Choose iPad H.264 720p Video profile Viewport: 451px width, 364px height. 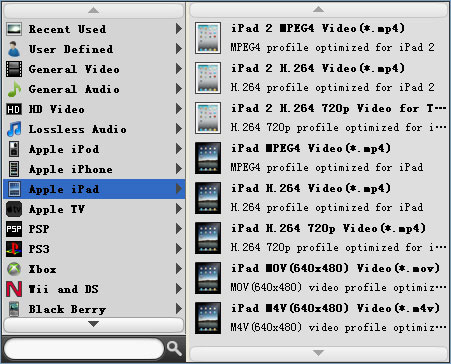tap(320, 238)
